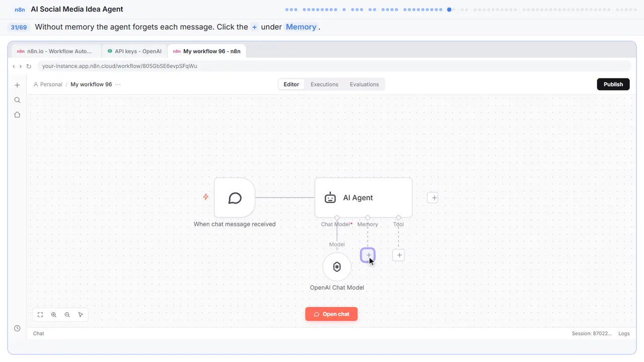The image size is (644, 362).
Task: Open the API keys - OpenAI browser tab
Action: coord(134,51)
